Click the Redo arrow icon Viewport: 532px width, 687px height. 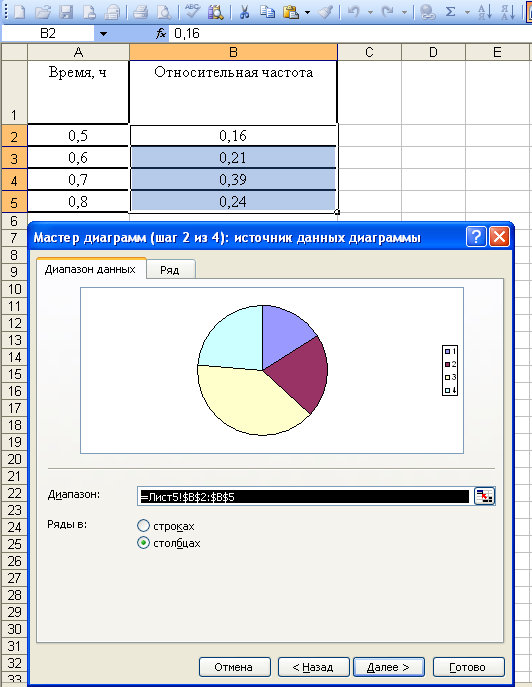click(x=387, y=12)
